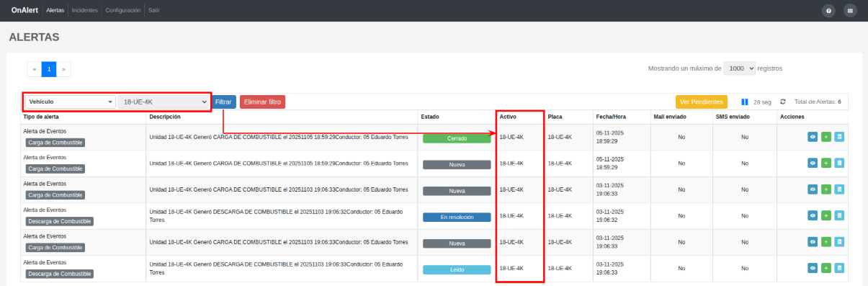Click the light-blue Leído status badge
This screenshot has height=286, width=868.
coord(457,269)
